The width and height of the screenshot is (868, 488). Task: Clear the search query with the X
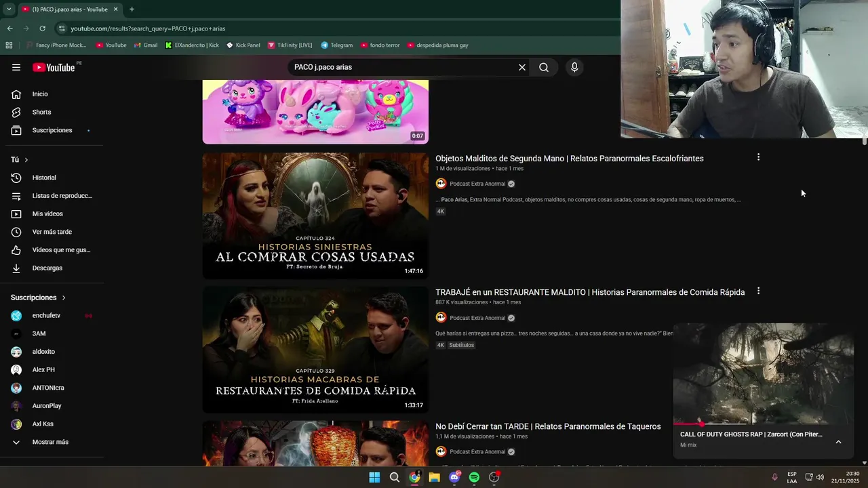pyautogui.click(x=522, y=67)
